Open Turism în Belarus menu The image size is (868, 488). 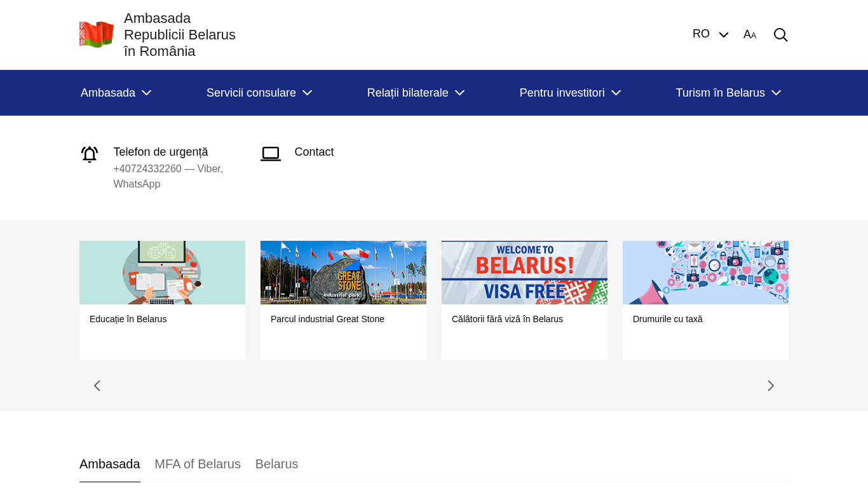tap(728, 93)
